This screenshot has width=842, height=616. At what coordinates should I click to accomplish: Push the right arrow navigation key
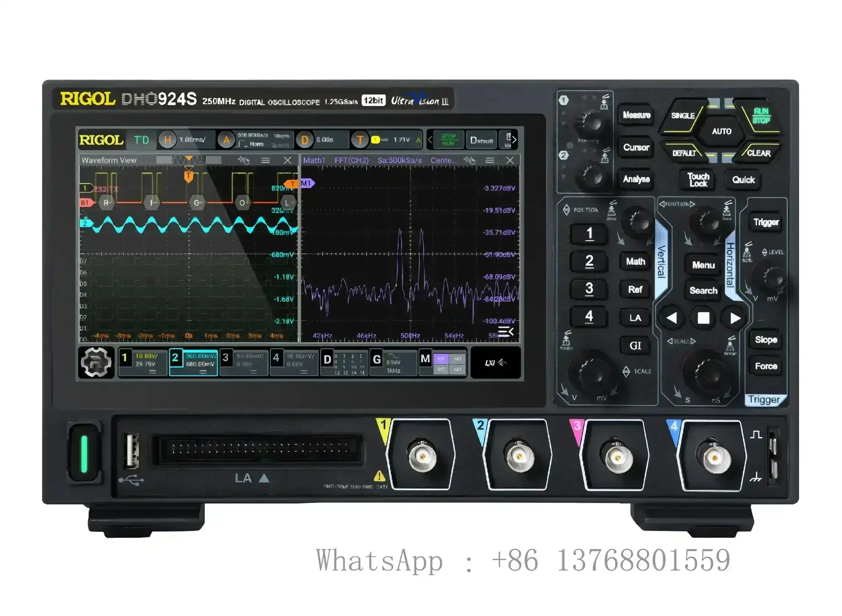click(735, 318)
